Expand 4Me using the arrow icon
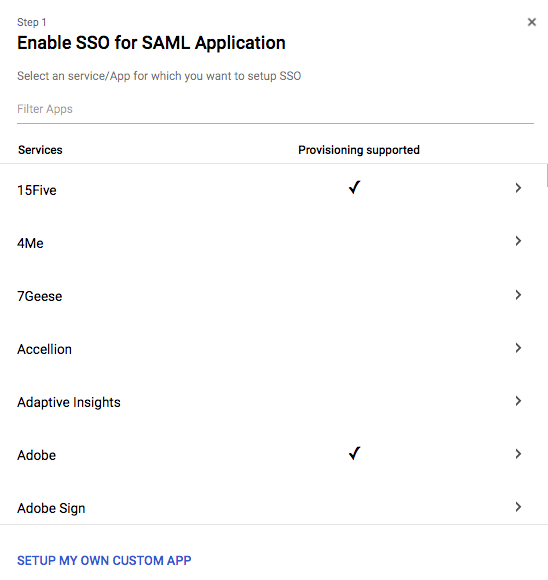Viewport: 548px width, 580px height. coord(518,241)
